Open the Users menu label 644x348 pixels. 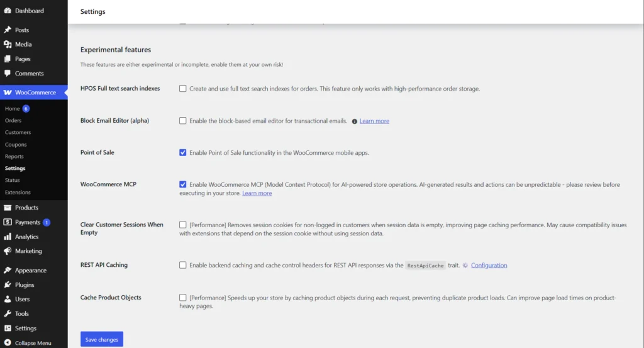(x=22, y=299)
